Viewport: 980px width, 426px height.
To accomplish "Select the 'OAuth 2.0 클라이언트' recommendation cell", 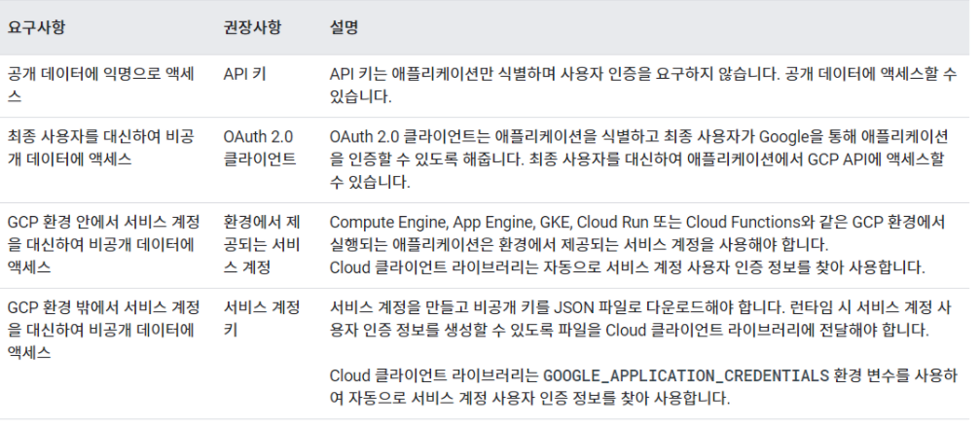I will pos(260,148).
